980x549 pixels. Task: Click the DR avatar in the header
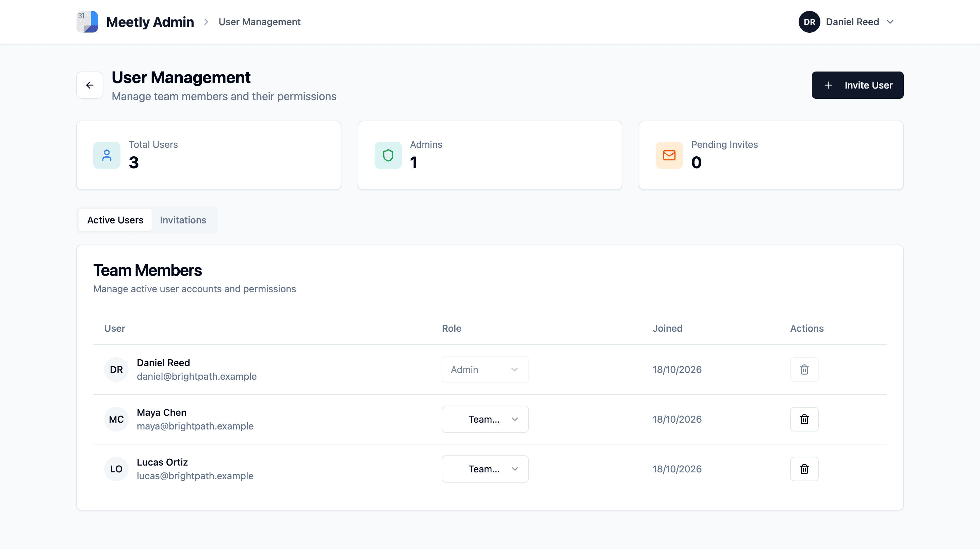pyautogui.click(x=809, y=22)
